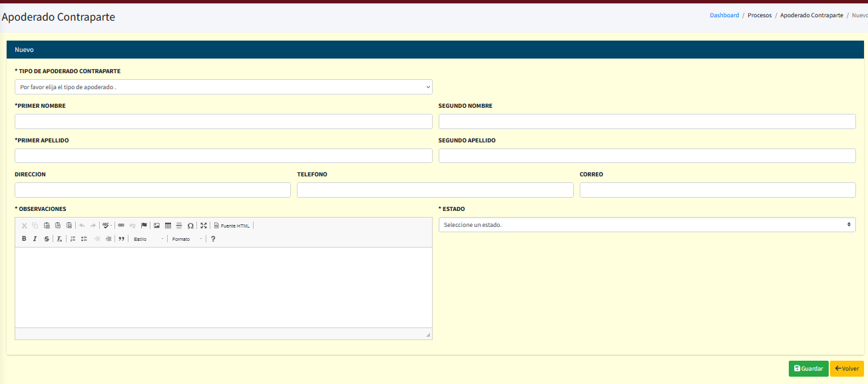The height and width of the screenshot is (384, 868).
Task: Click the Insert horizontal line icon
Action: [179, 226]
